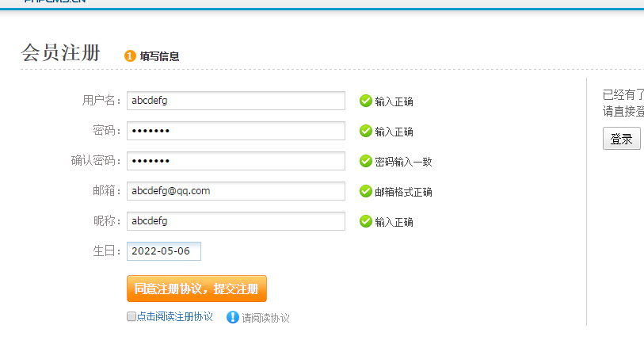Click green checkmark beside nickname field
This screenshot has width=644, height=348.
pos(365,221)
